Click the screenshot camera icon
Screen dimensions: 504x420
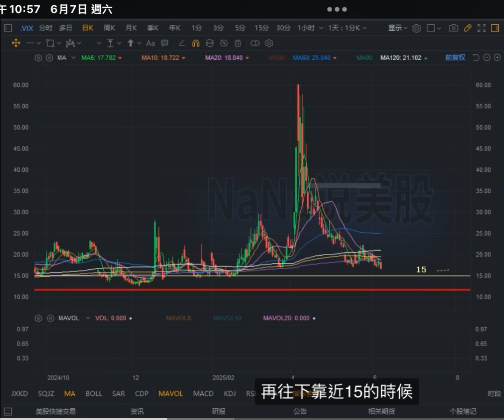point(453,28)
